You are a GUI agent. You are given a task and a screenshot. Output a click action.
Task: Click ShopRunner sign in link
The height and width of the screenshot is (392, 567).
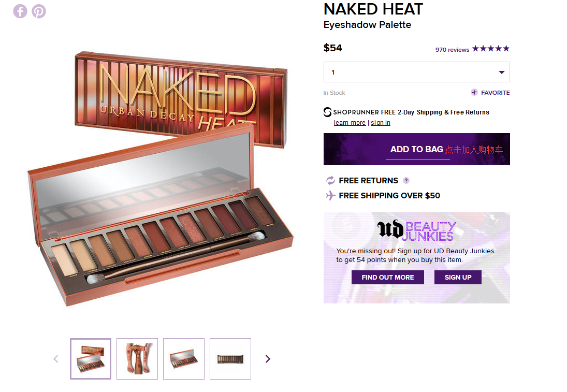pos(381,123)
